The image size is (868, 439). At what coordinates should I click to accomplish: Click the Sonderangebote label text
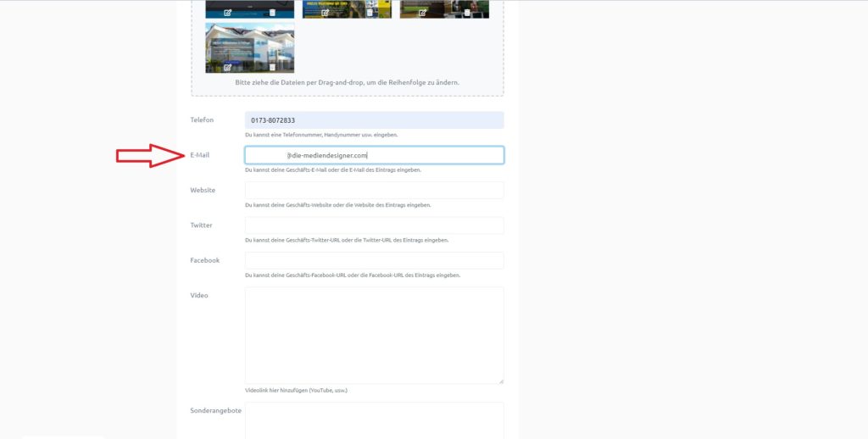tap(215, 411)
